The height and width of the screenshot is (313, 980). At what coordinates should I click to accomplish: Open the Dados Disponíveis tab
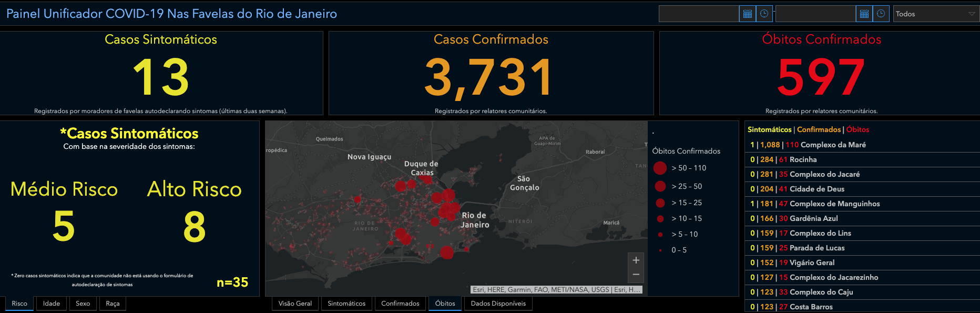[x=498, y=304]
